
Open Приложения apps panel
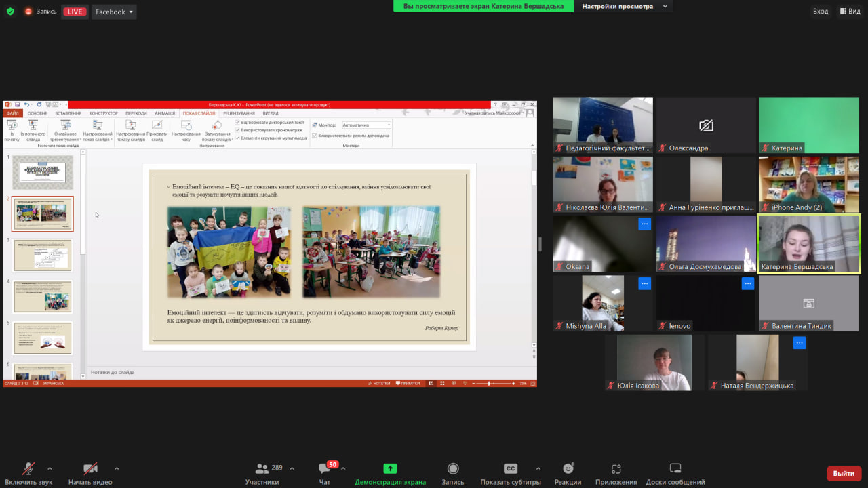tap(616, 469)
